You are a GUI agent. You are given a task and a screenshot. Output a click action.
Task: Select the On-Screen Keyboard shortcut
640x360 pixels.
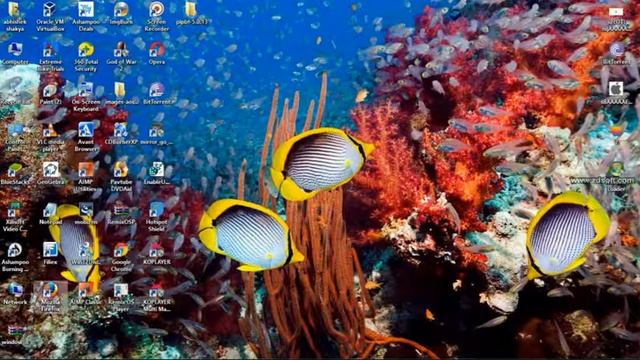pyautogui.click(x=86, y=90)
